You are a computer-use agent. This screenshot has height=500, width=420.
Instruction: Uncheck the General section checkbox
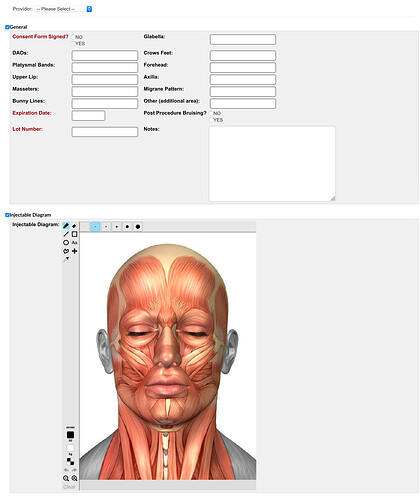tap(7, 27)
